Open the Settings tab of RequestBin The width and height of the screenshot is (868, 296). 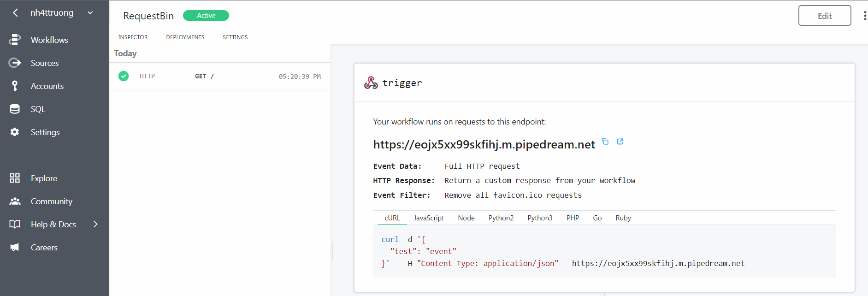[235, 37]
